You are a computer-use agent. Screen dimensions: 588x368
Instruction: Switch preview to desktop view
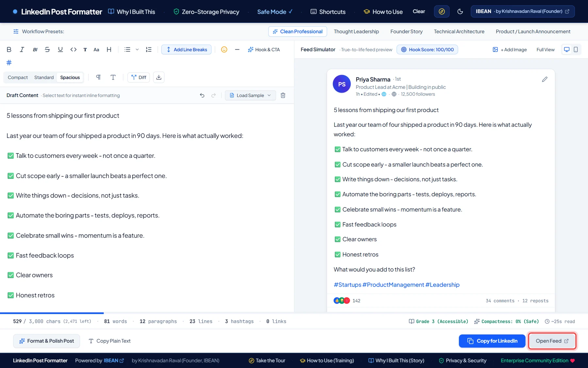click(x=567, y=50)
